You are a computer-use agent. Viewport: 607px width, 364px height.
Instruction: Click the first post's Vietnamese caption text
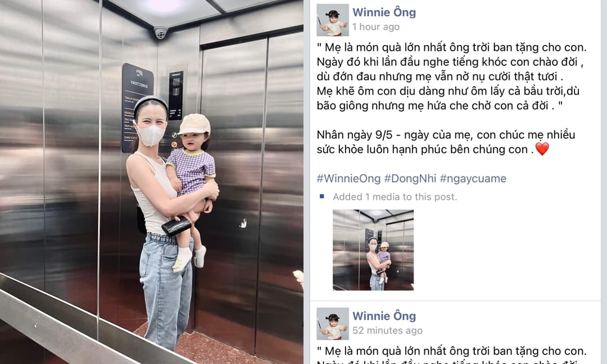pos(452,76)
